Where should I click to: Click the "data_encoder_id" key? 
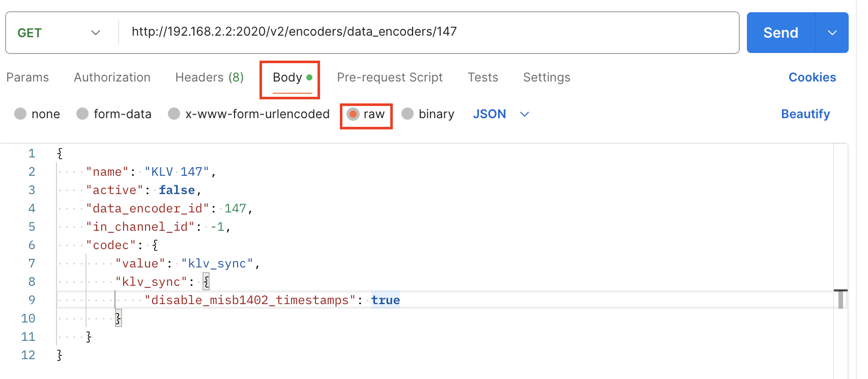[x=148, y=208]
